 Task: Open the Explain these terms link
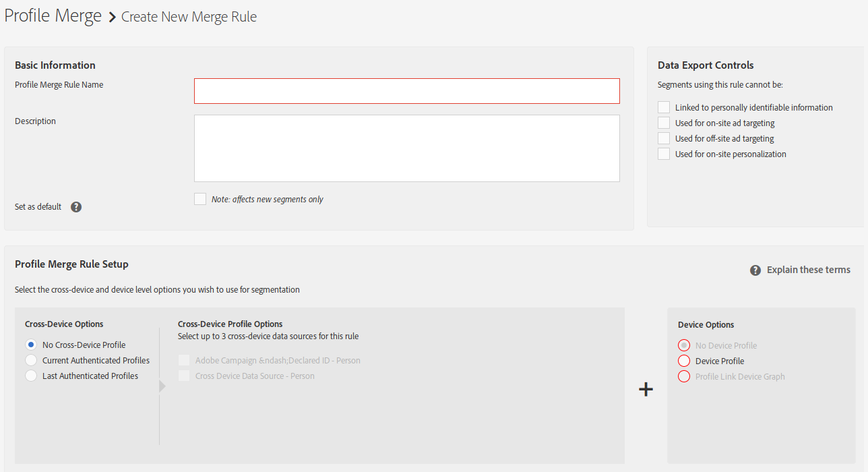click(x=808, y=270)
